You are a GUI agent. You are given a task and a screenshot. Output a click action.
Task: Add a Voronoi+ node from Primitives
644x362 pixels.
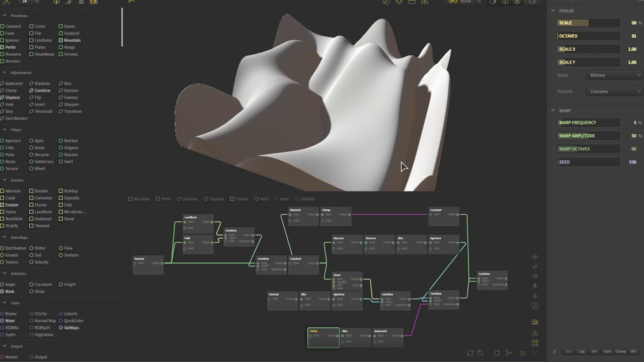11,61
